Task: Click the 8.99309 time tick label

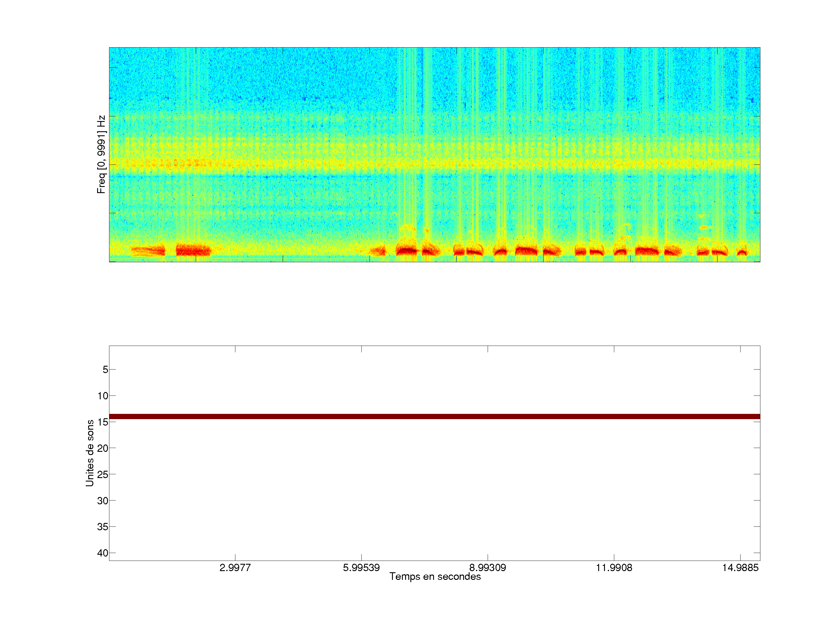Action: [x=488, y=568]
